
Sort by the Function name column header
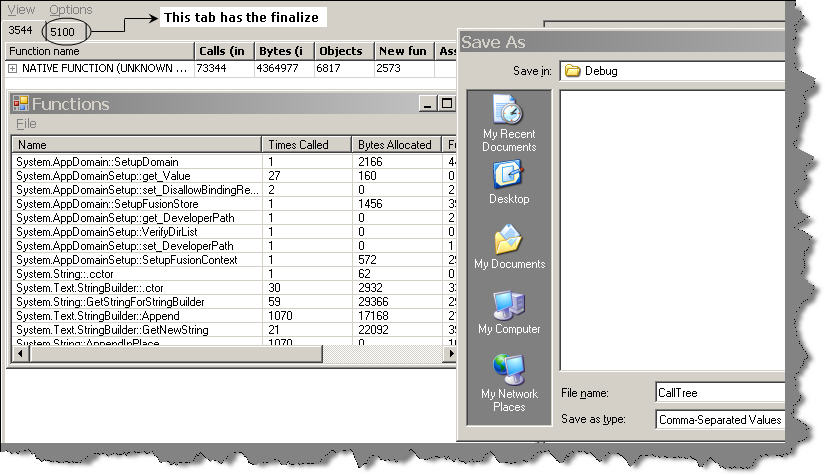click(x=99, y=51)
